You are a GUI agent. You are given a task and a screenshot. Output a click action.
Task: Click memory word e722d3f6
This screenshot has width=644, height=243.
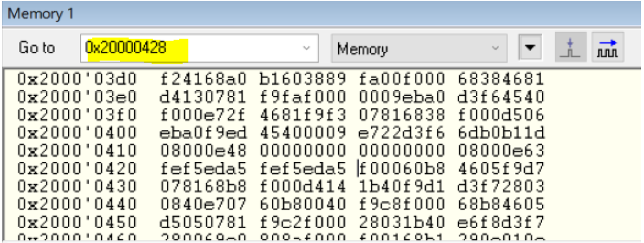(x=402, y=132)
